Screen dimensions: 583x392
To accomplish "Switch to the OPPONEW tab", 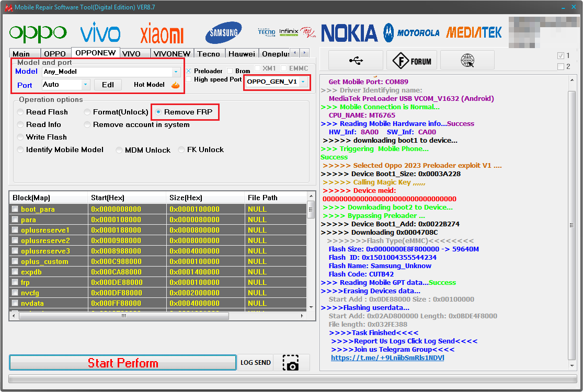I will click(x=96, y=53).
